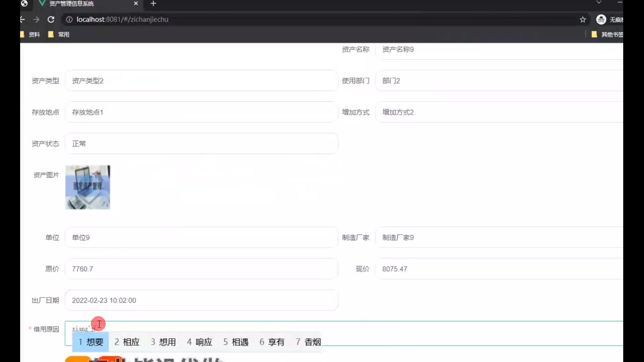Click the 单位 field showing 单位9
644x362 pixels.
[x=202, y=237]
